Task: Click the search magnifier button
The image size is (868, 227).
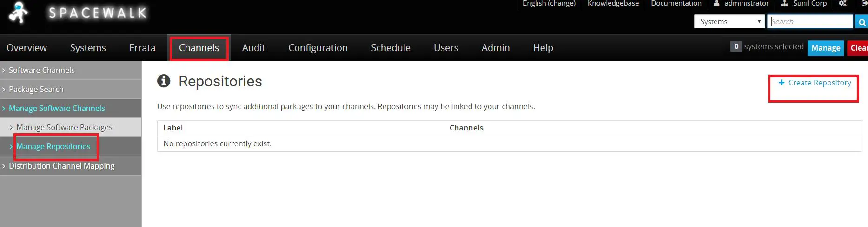Action: [861, 22]
